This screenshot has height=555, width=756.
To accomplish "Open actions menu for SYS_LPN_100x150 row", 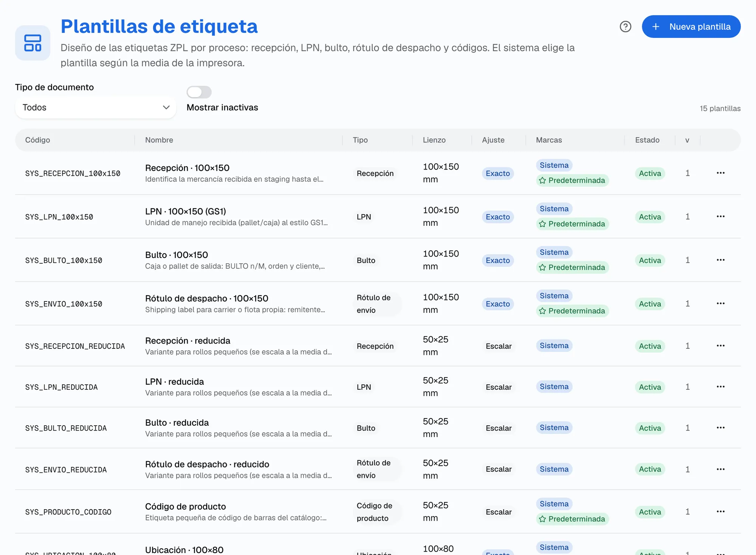I will tap(720, 216).
